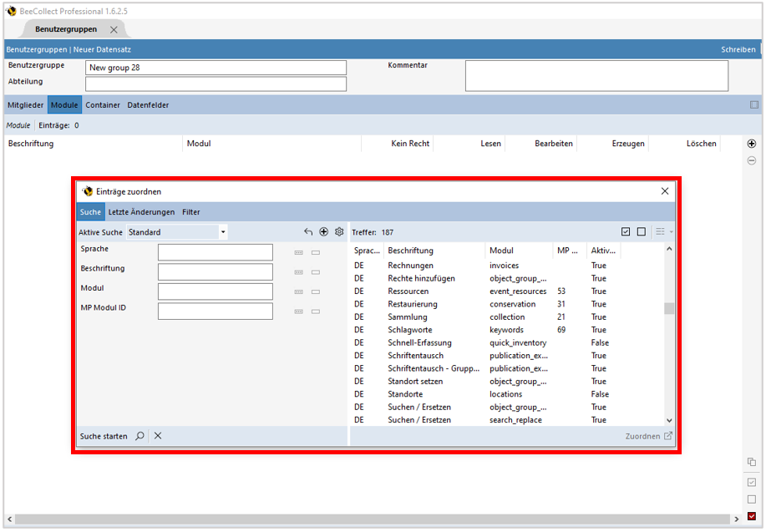Check the select-all checkbox in results toolbar
This screenshot has width=766, height=532.
point(626,232)
